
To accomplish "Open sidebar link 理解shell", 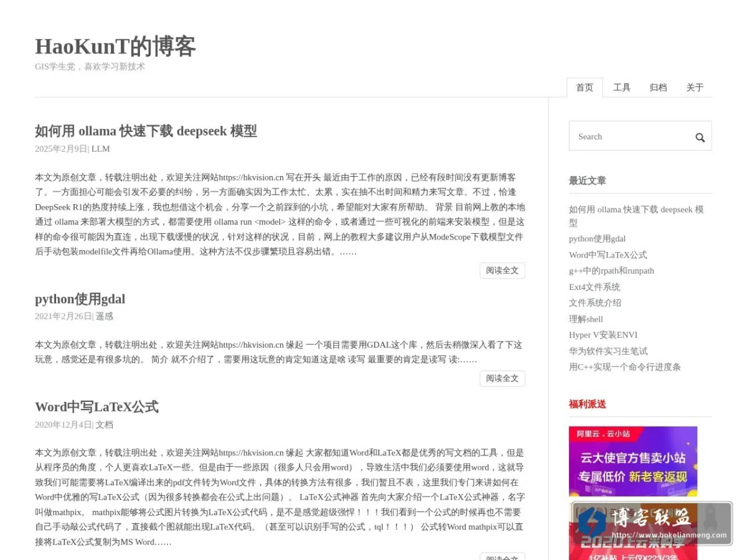I will [x=586, y=319].
